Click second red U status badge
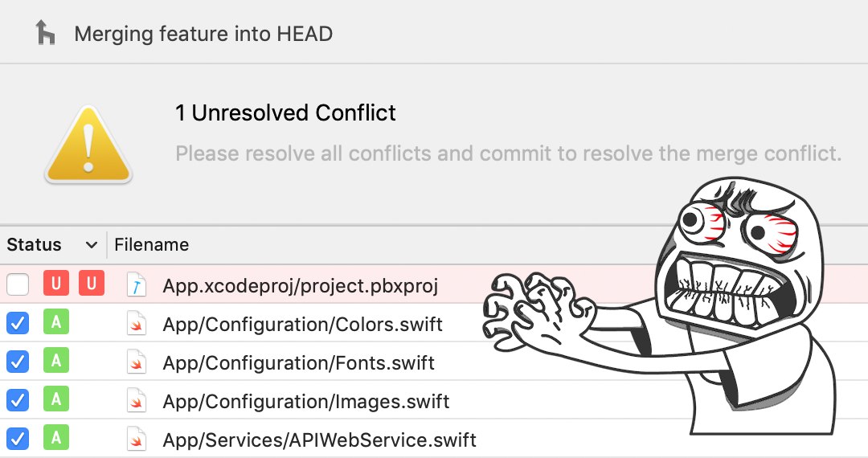The width and height of the screenshot is (868, 458). (x=92, y=284)
